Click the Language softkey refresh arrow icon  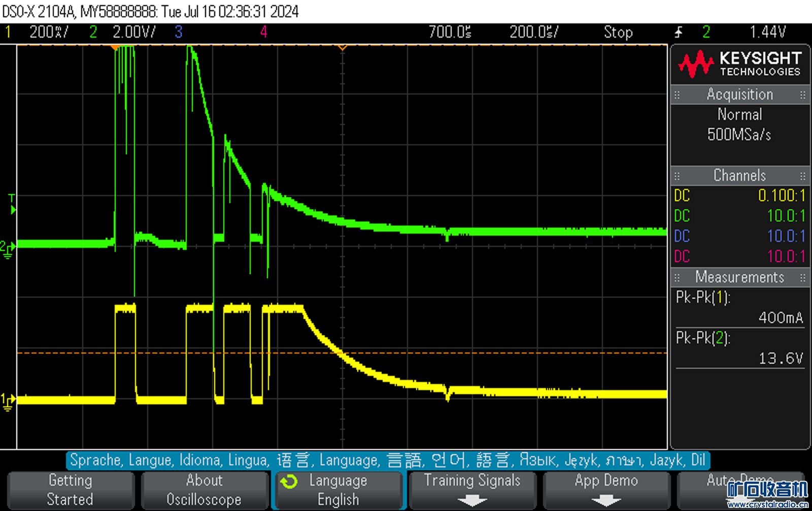tap(289, 481)
